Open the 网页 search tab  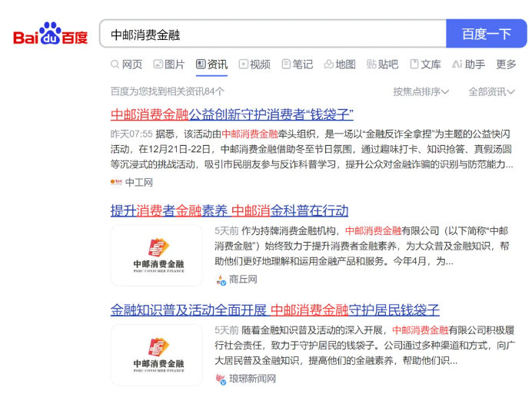[127, 64]
